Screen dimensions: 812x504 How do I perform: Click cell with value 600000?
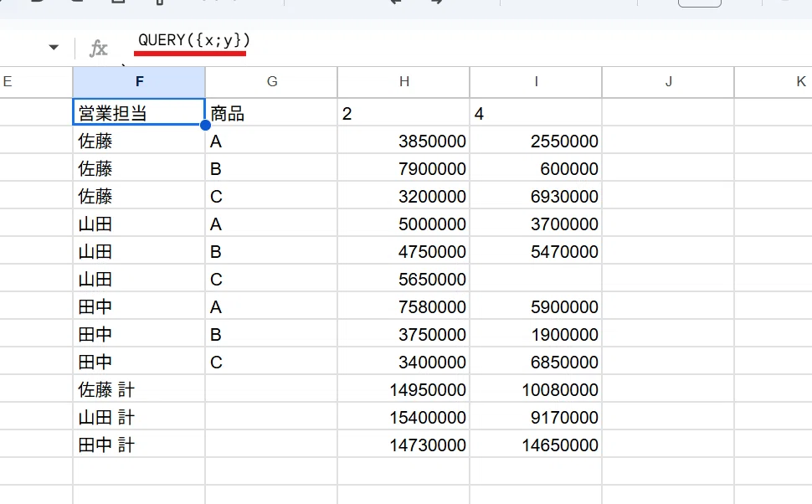point(536,168)
